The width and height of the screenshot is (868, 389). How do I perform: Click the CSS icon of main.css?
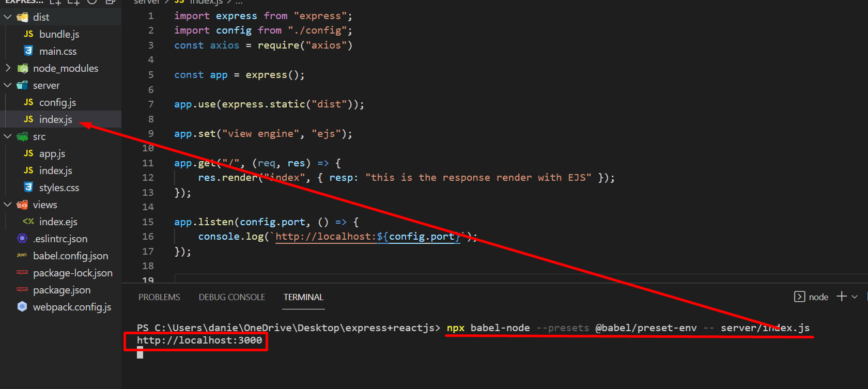pyautogui.click(x=28, y=51)
